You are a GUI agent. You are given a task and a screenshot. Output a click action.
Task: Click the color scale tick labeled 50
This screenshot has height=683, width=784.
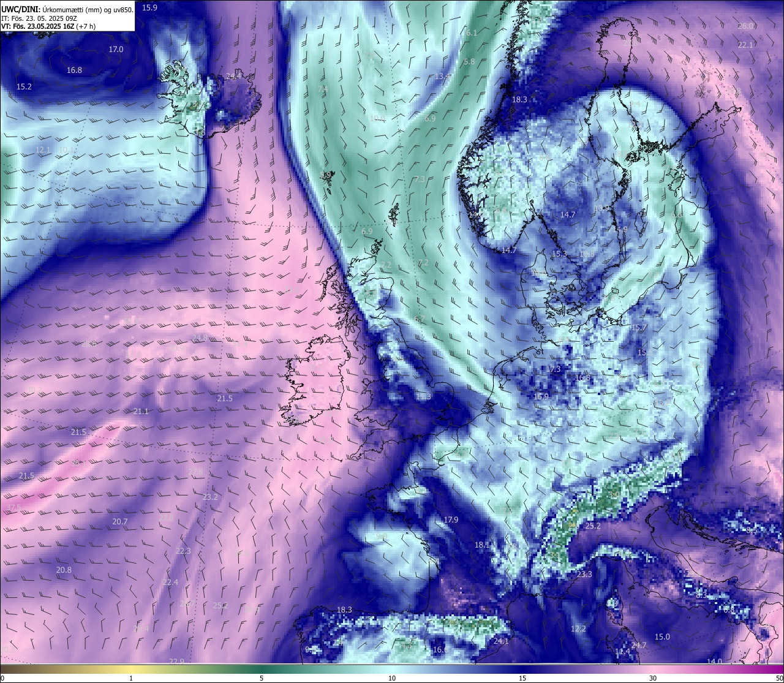point(778,677)
